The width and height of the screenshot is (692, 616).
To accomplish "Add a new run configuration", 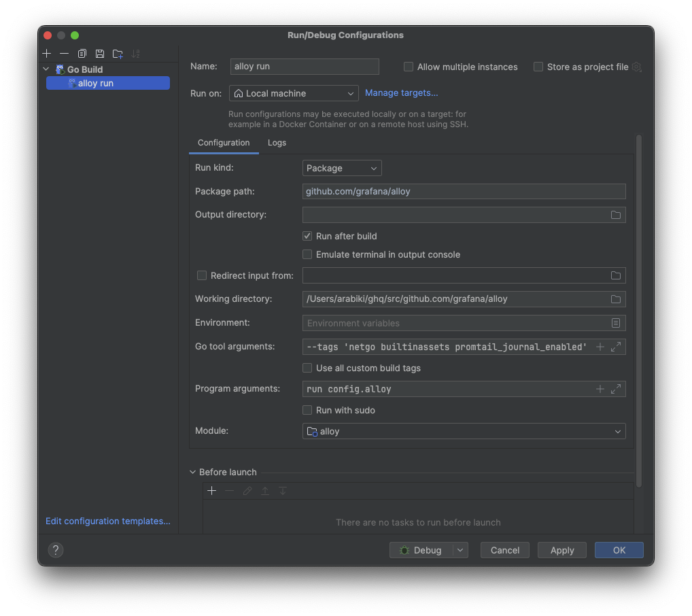I will pyautogui.click(x=47, y=54).
